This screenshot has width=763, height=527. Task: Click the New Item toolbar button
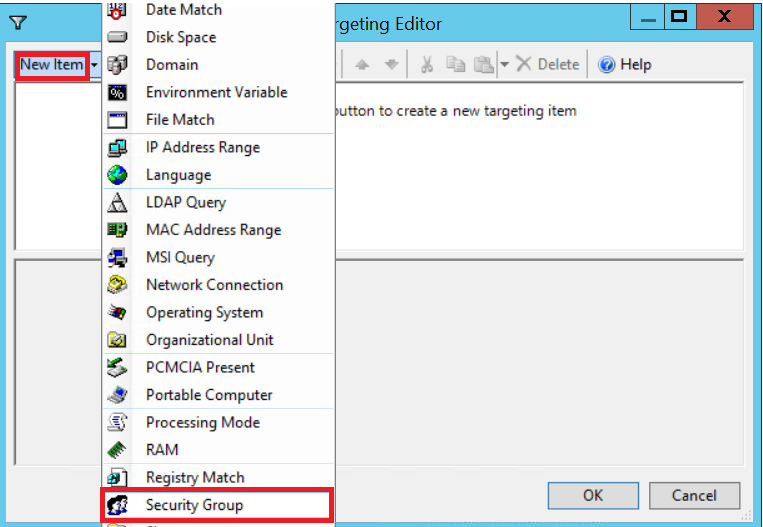click(52, 65)
